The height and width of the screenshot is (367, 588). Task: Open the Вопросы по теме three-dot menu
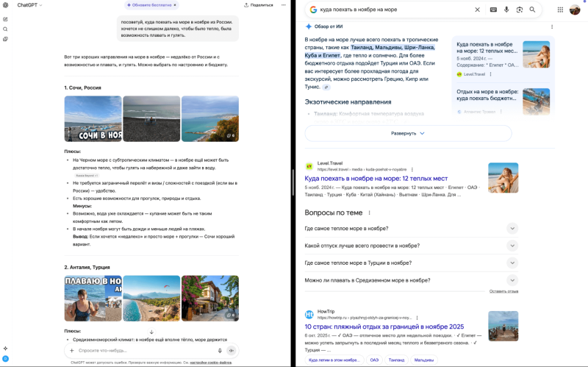[x=370, y=213]
